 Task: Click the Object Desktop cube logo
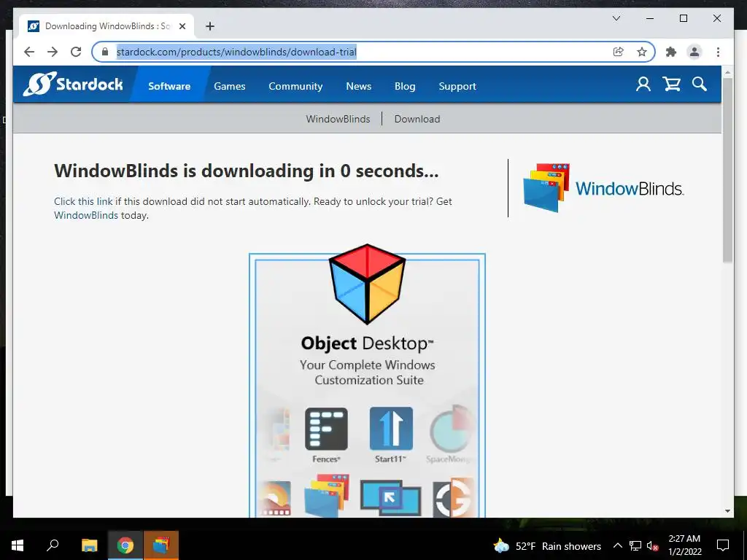pos(368,284)
